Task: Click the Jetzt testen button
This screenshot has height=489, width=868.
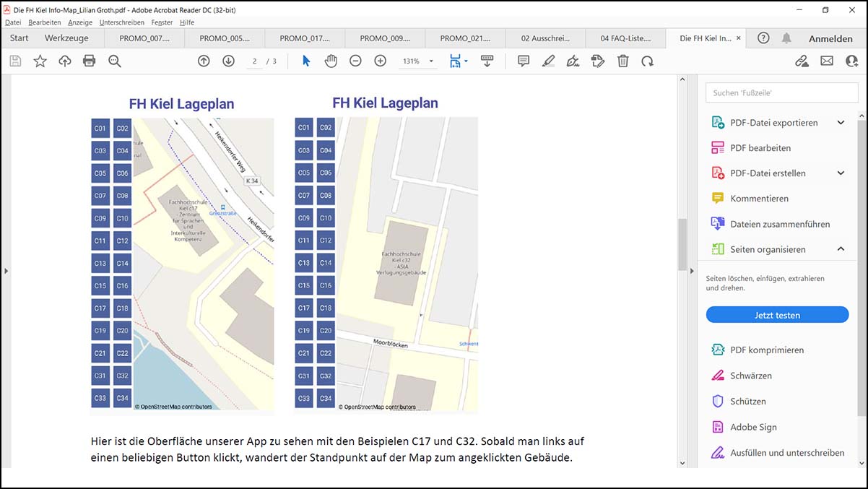Action: pyautogui.click(x=777, y=314)
